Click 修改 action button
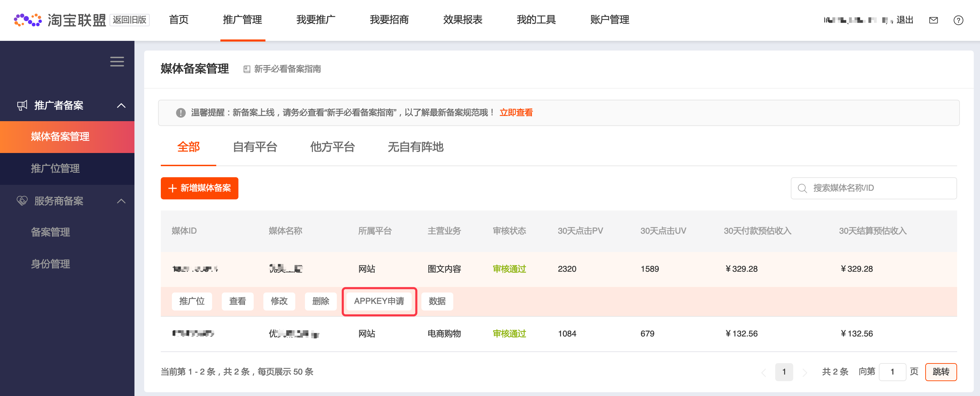 pyautogui.click(x=279, y=301)
